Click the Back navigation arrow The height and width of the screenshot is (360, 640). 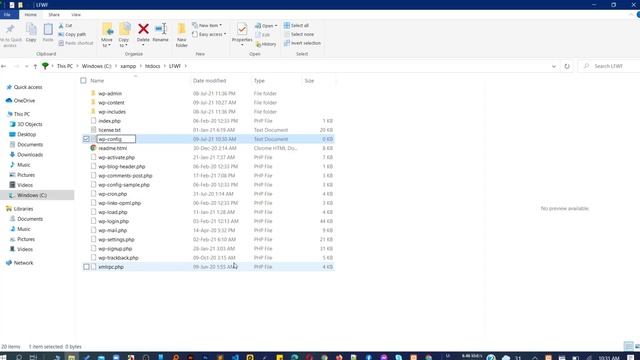(x=4, y=66)
